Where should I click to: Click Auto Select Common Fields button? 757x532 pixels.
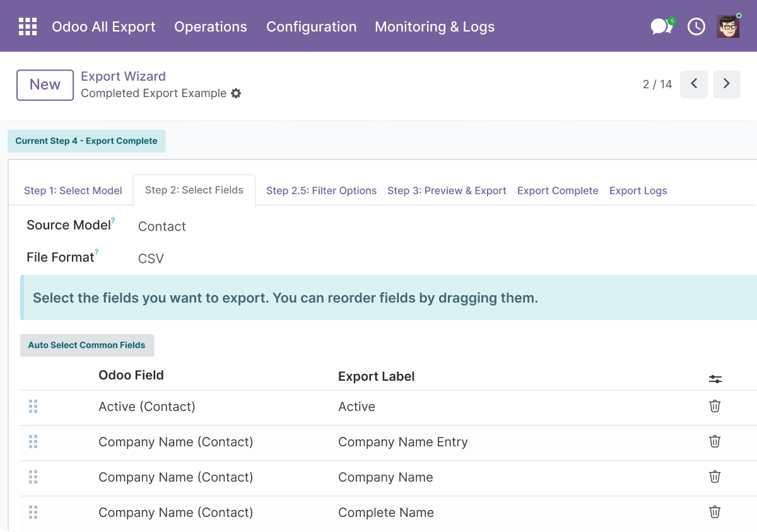click(87, 345)
